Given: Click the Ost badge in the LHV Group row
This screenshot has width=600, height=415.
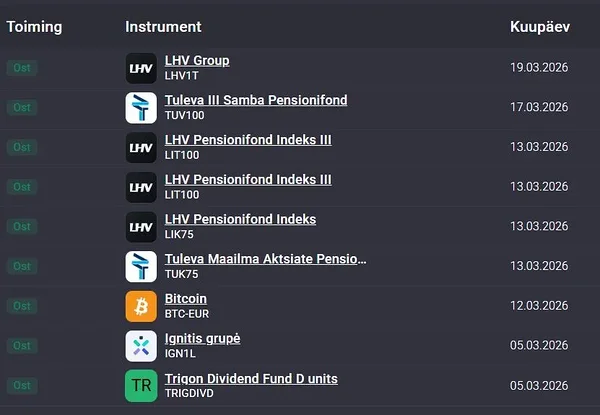Looking at the screenshot, I should (x=22, y=68).
